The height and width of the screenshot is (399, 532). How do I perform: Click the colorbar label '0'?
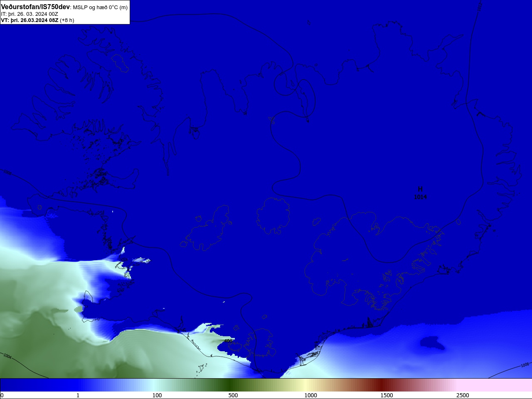tap(2, 395)
